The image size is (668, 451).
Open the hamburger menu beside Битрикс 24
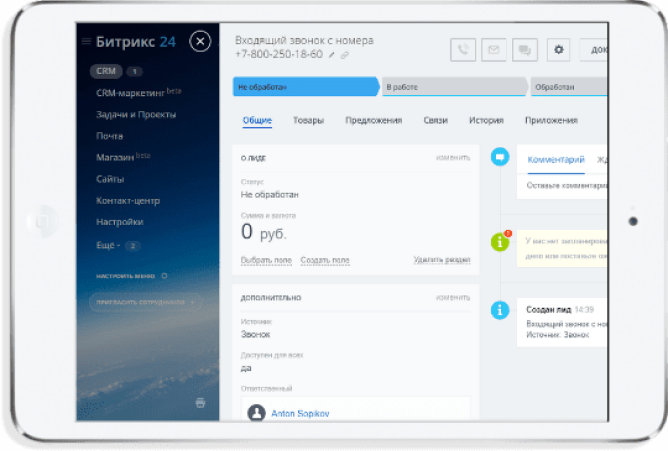pos(86,41)
